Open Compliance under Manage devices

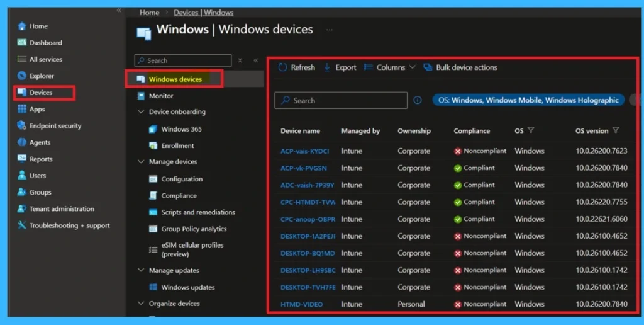[x=179, y=196]
